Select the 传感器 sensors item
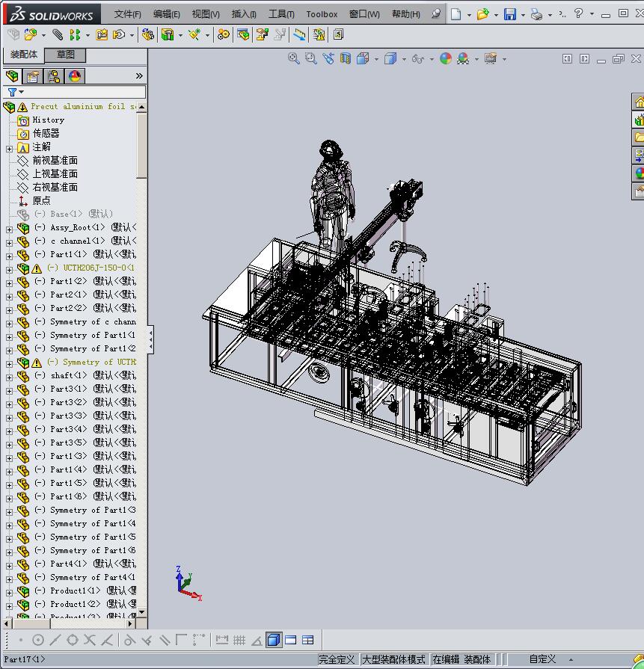644x669 pixels. point(46,134)
